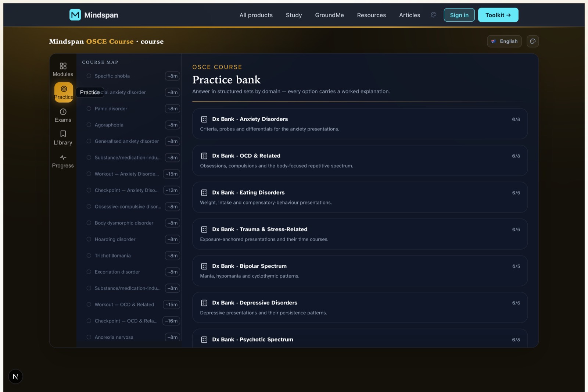The height and width of the screenshot is (392, 588).
Task: Mark Trichotillomania lesson circle
Action: (x=89, y=256)
